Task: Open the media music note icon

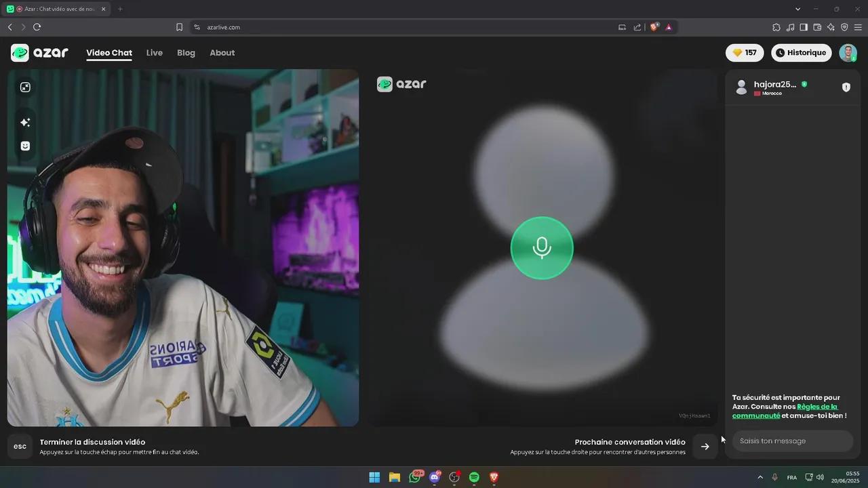Action: tap(790, 27)
